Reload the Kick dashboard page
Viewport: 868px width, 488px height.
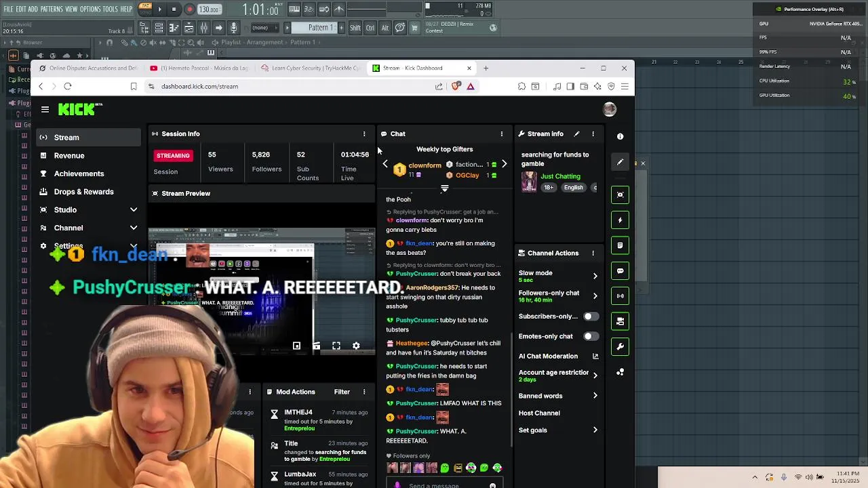[x=68, y=86]
